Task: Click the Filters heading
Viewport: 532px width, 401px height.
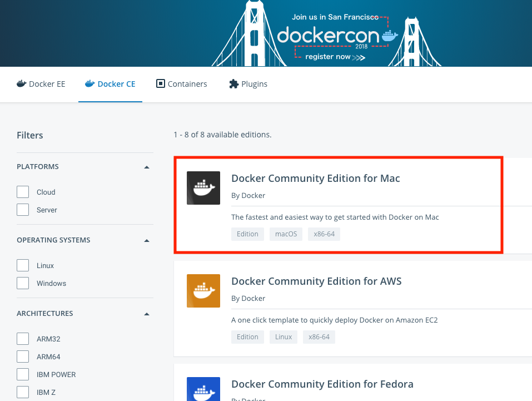Action: [30, 135]
